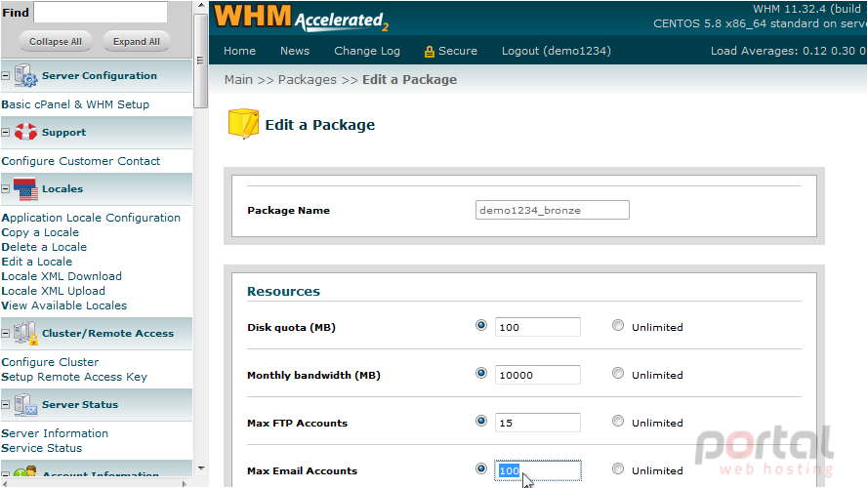Open Configure Customer Contact
The width and height of the screenshot is (868, 488).
(81, 161)
